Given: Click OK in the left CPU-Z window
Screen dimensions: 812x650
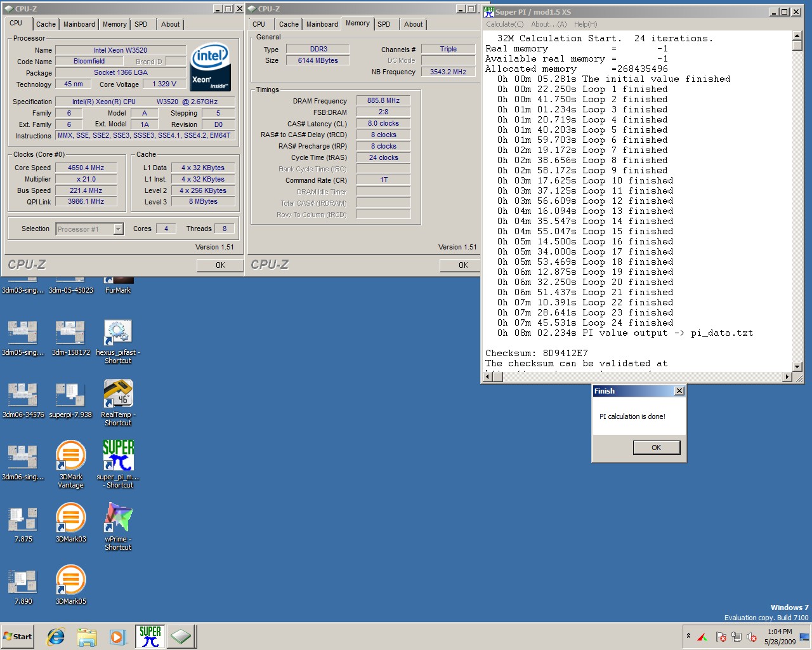Looking at the screenshot, I should coord(220,265).
